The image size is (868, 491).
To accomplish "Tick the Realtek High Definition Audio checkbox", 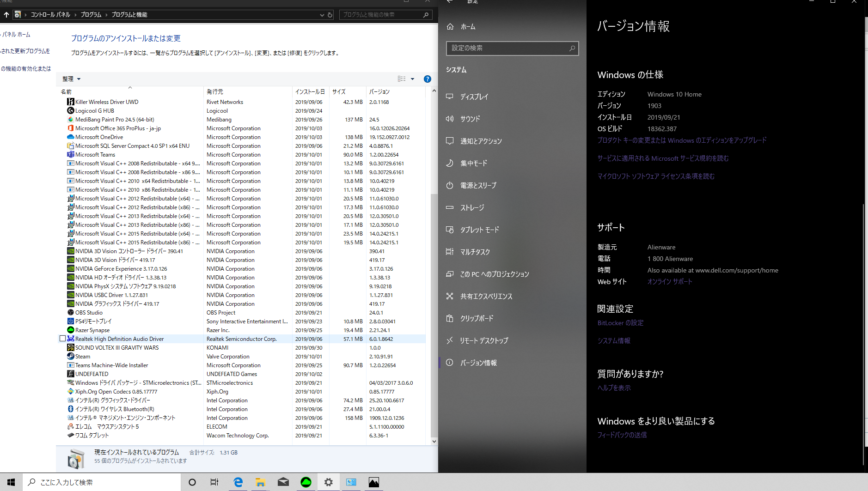I will click(62, 339).
